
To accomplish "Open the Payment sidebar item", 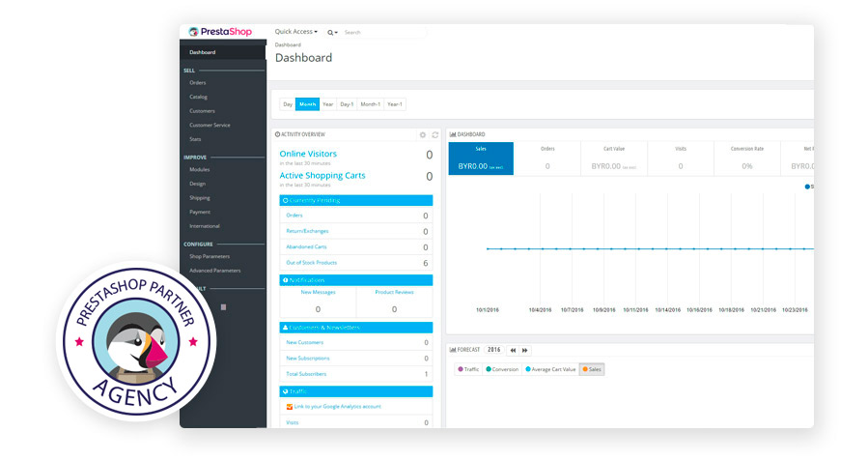I will [200, 212].
